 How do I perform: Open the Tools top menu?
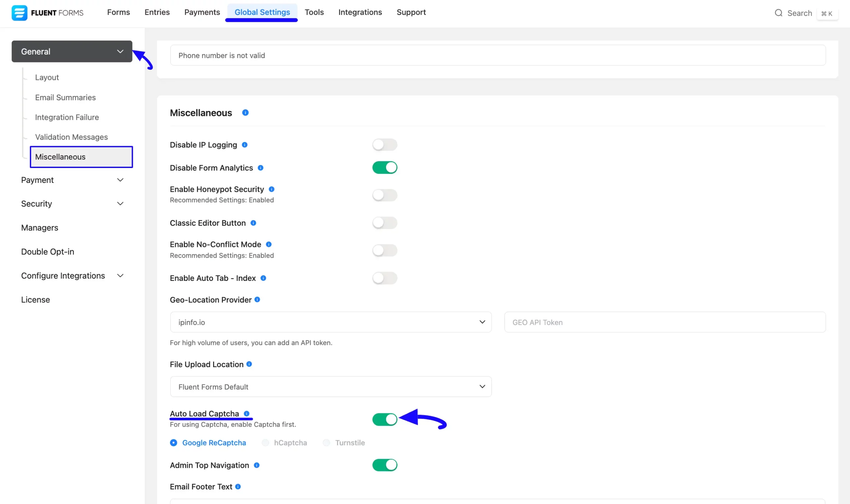pos(314,13)
